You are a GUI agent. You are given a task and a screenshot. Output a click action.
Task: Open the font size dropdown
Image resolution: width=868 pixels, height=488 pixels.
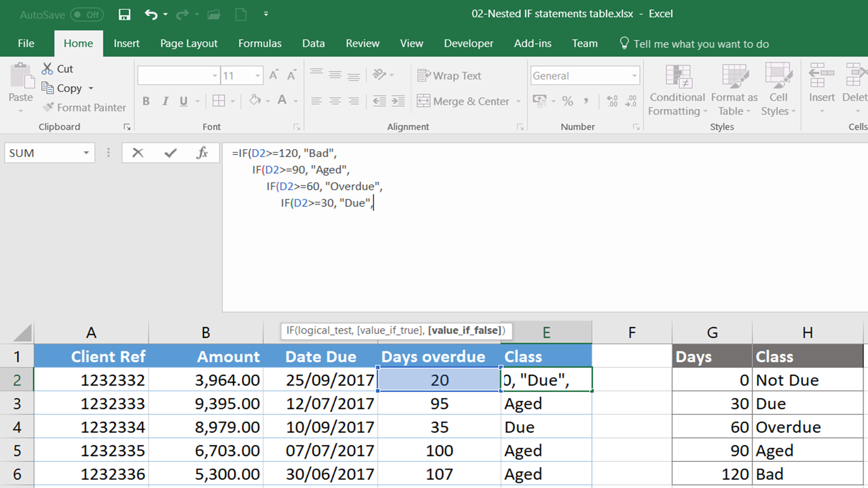(258, 76)
